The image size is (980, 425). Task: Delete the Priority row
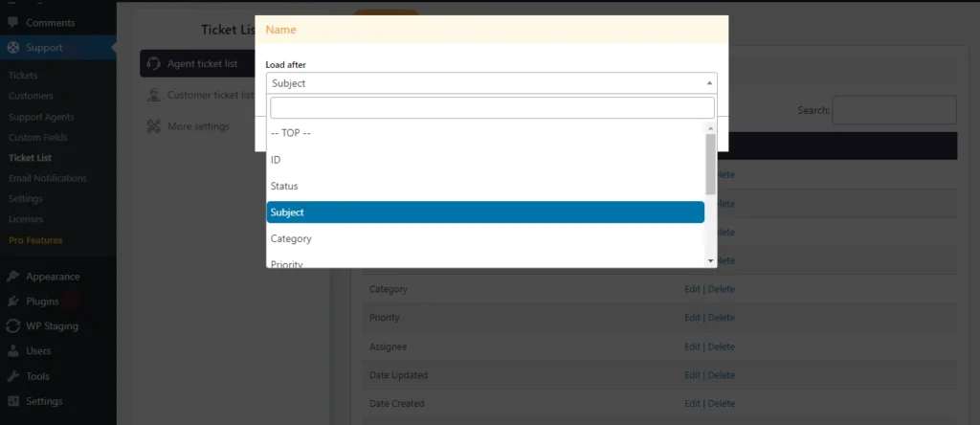point(722,318)
